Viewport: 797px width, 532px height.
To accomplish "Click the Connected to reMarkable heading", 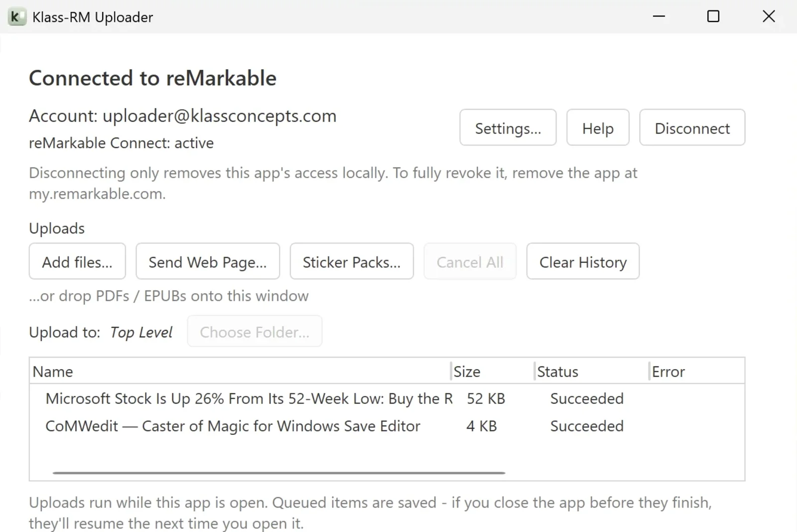I will point(152,78).
